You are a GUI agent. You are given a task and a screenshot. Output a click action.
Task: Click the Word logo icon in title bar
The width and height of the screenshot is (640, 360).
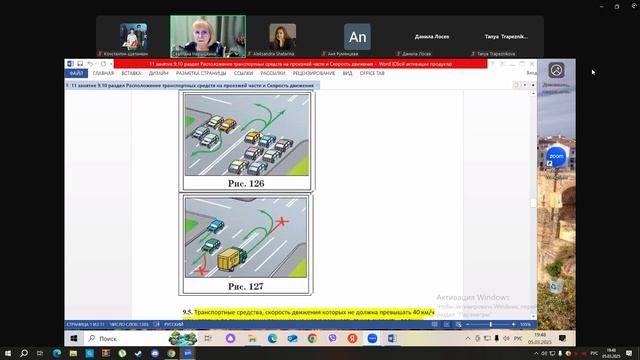tap(70, 64)
